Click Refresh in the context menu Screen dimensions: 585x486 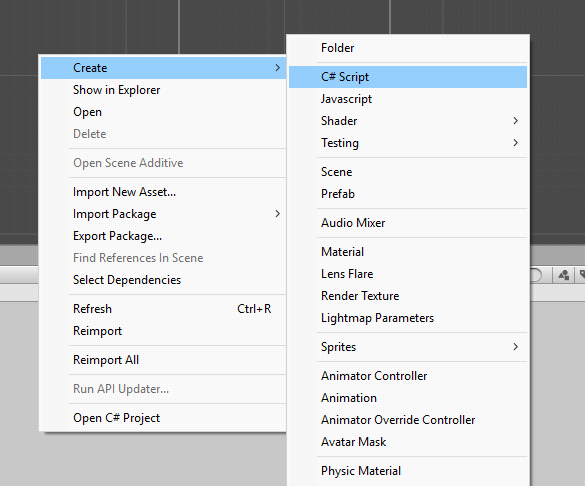coord(163,309)
